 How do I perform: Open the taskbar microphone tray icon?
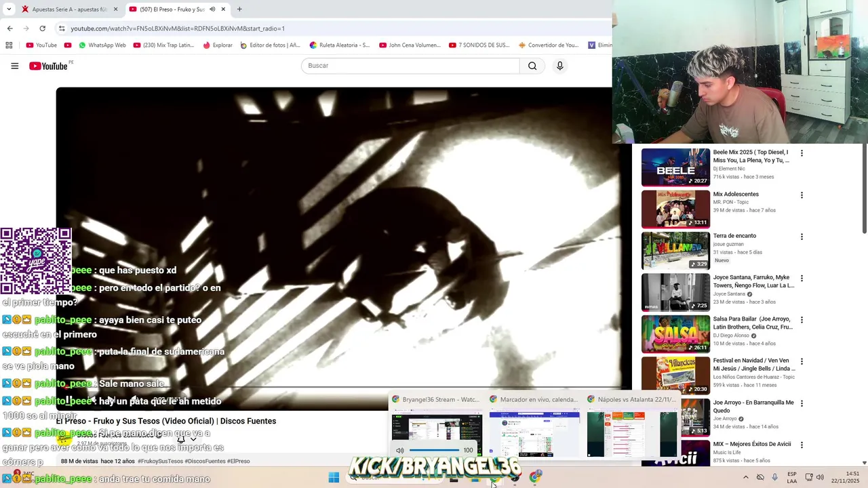(x=774, y=477)
